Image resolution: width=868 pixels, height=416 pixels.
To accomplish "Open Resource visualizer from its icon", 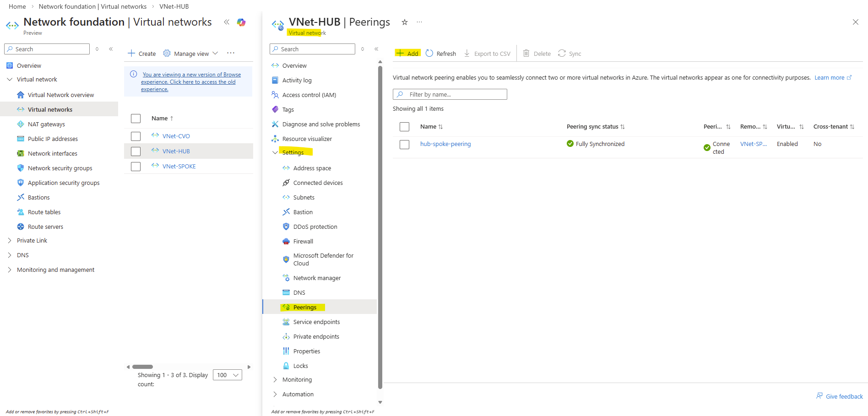I will click(275, 139).
